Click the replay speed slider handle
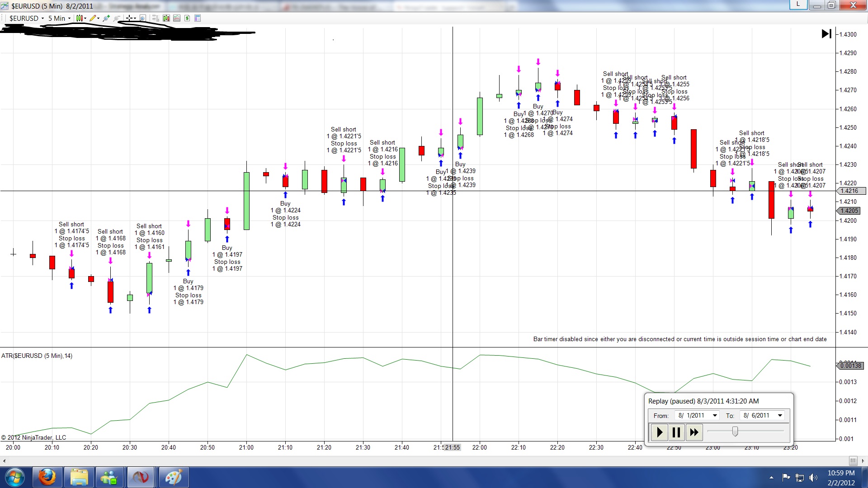This screenshot has height=488, width=868. [x=735, y=432]
